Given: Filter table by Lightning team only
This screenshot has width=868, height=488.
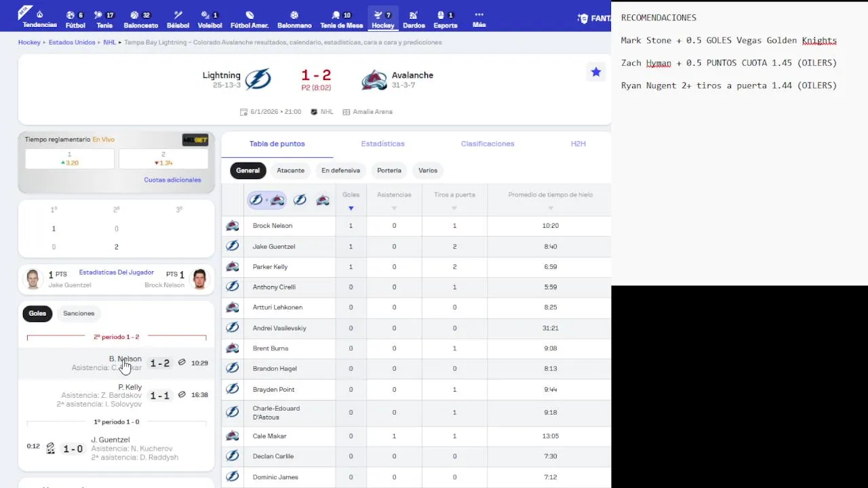Looking at the screenshot, I should (x=300, y=200).
